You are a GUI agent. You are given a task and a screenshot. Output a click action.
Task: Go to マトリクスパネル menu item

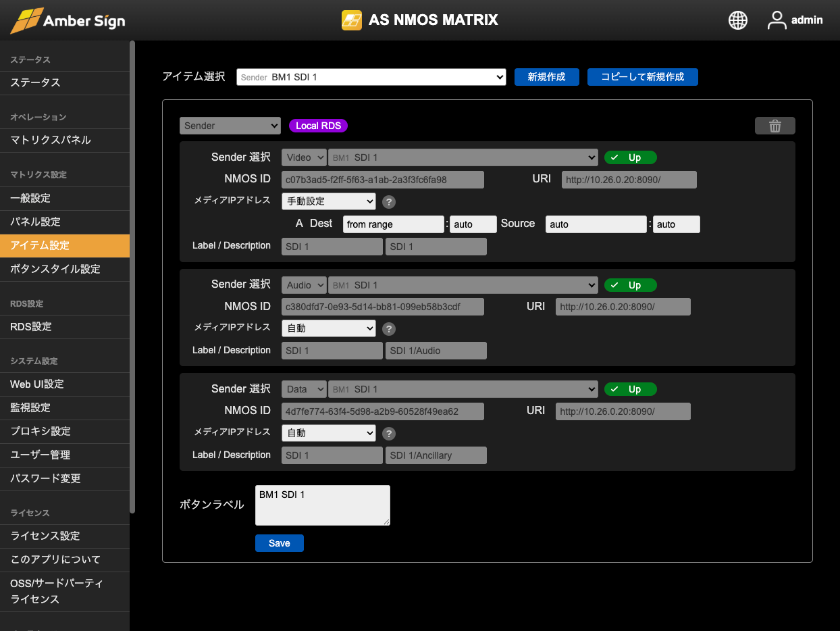tap(51, 140)
